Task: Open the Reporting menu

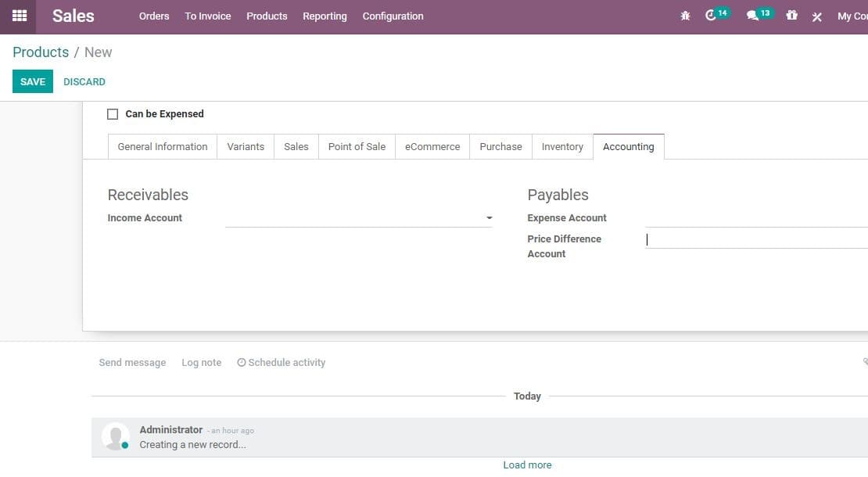Action: coord(325,16)
